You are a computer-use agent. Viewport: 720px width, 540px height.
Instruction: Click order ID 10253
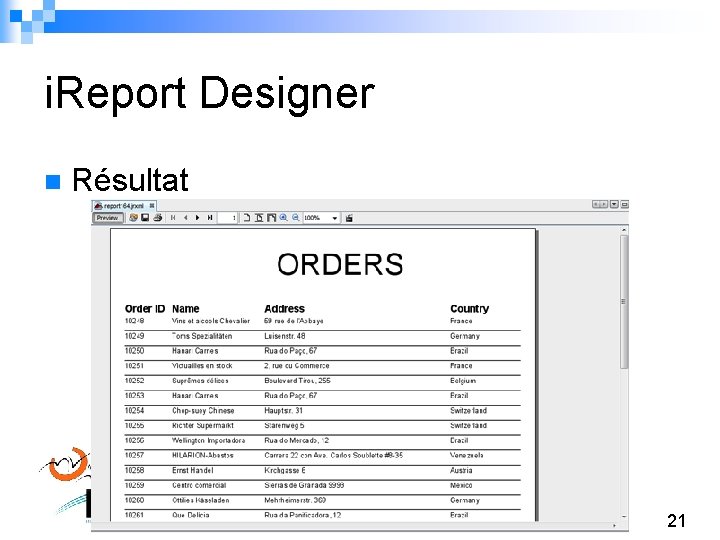pos(134,396)
